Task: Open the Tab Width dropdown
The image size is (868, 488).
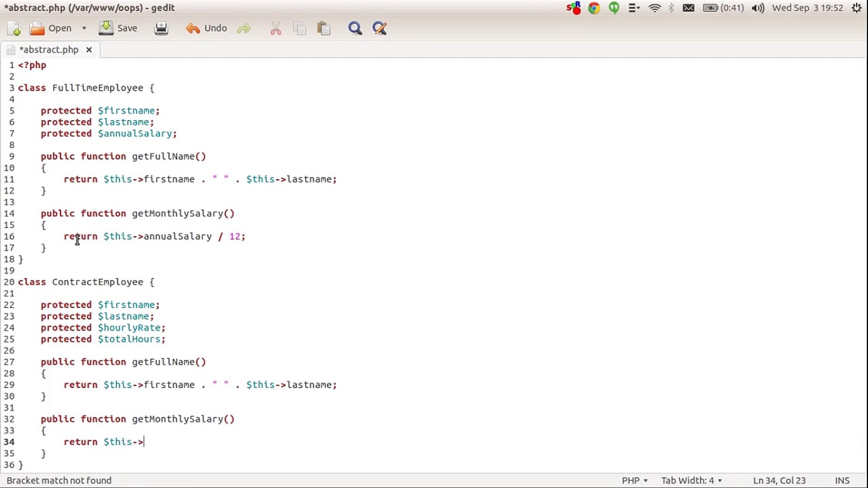Action: click(691, 480)
